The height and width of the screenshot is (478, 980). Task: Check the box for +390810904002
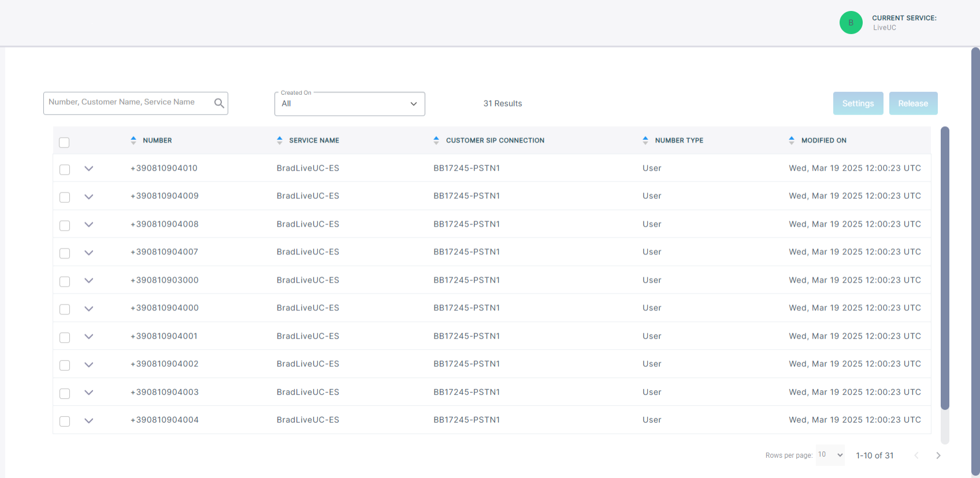[x=65, y=365]
